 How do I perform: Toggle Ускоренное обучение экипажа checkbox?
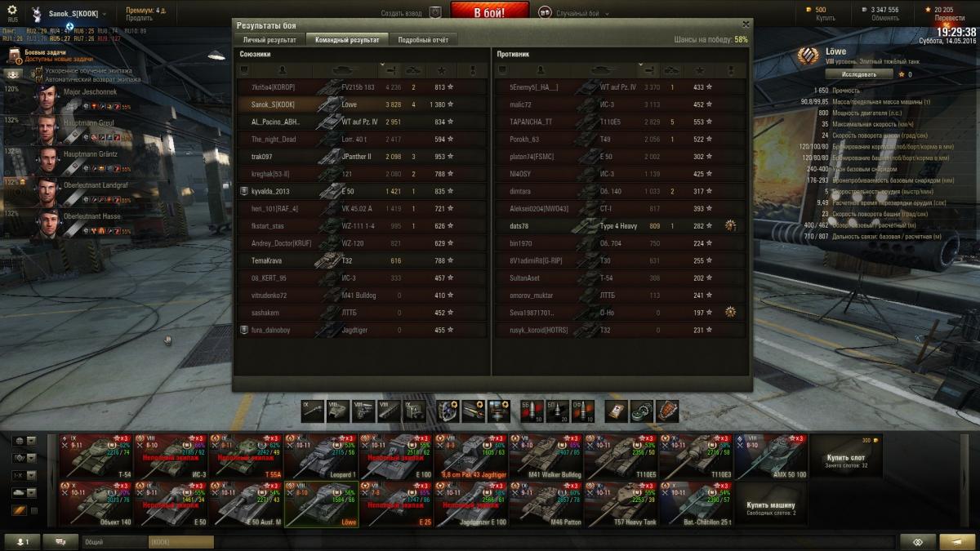coord(38,71)
